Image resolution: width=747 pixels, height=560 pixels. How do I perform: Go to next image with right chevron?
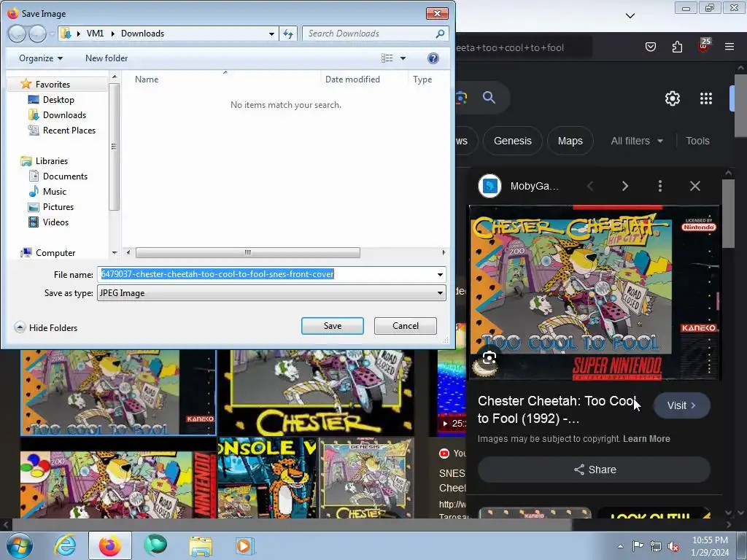625,186
